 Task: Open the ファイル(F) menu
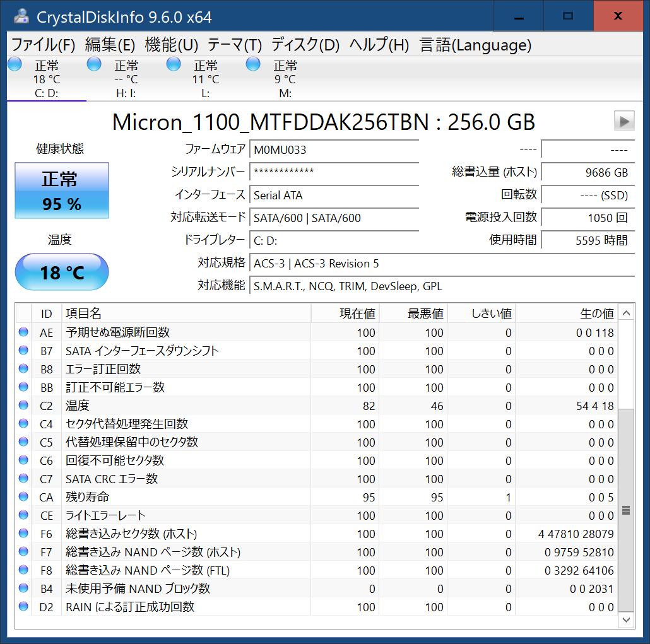point(43,45)
